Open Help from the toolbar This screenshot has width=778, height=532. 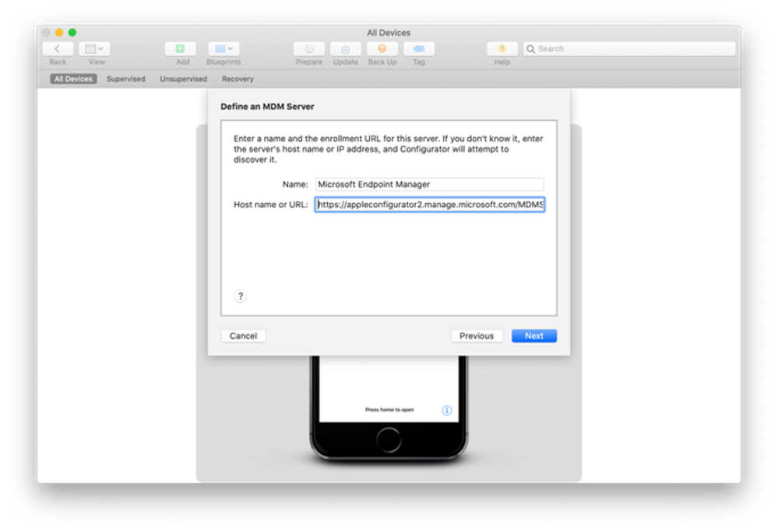(502, 48)
